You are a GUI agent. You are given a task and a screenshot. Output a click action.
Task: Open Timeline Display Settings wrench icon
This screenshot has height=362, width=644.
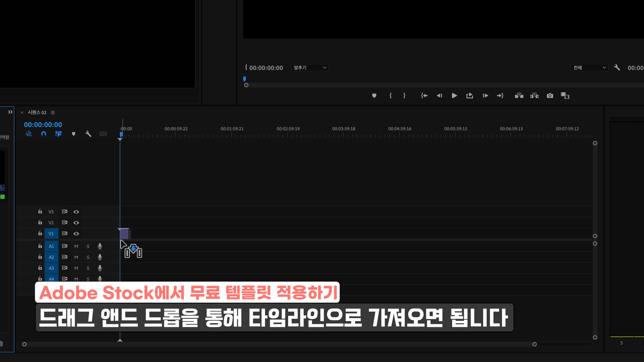tap(88, 134)
